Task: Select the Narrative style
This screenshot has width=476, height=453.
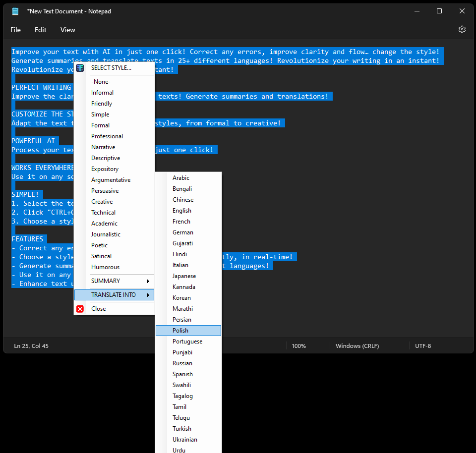Action: (115, 147)
